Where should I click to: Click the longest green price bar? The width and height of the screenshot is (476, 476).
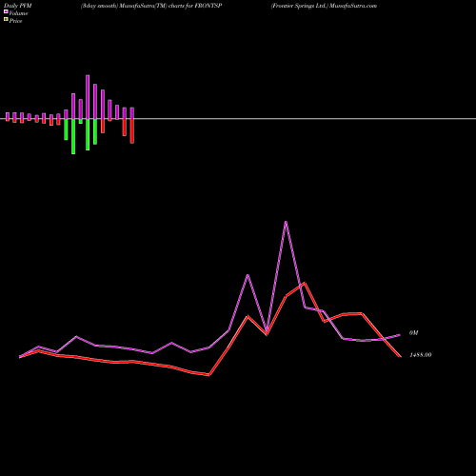(73, 136)
